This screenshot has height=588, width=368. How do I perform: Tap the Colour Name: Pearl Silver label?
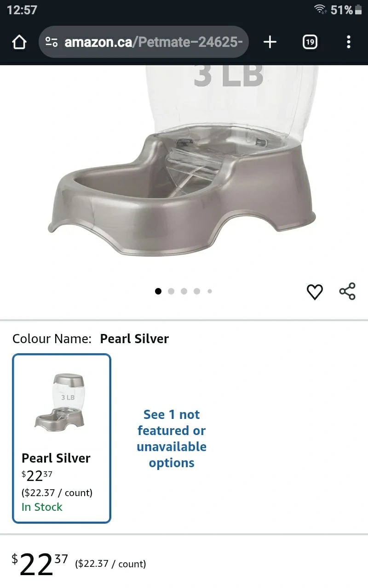pyautogui.click(x=91, y=339)
